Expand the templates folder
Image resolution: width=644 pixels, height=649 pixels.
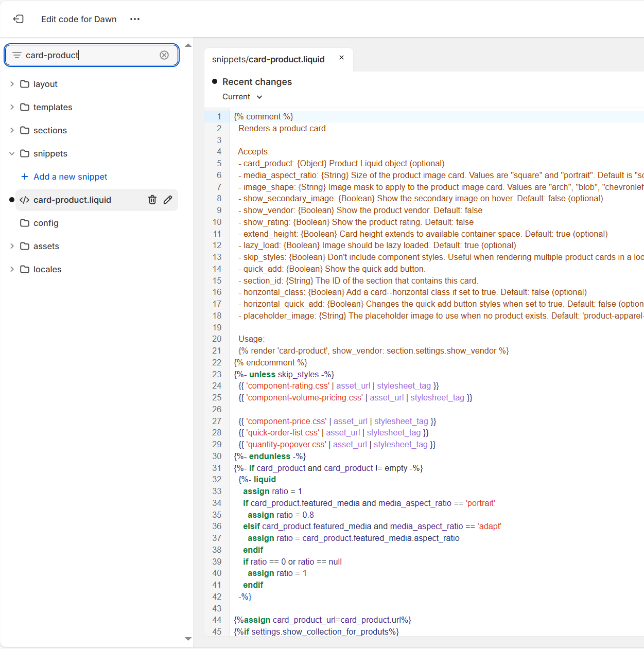(12, 107)
